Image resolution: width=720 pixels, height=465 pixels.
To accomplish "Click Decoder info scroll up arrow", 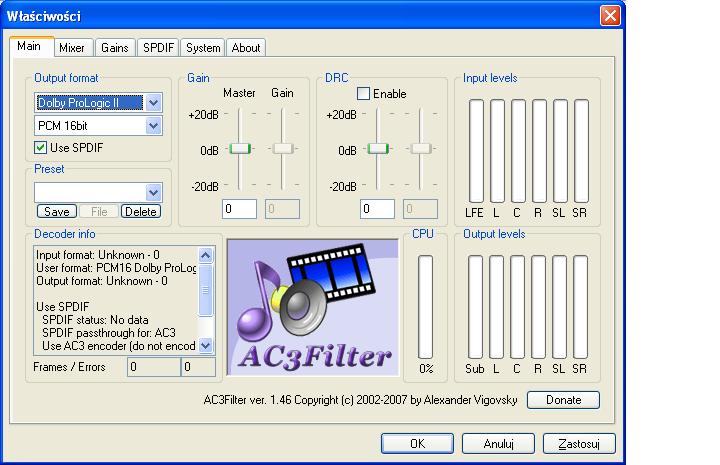I will coord(206,255).
